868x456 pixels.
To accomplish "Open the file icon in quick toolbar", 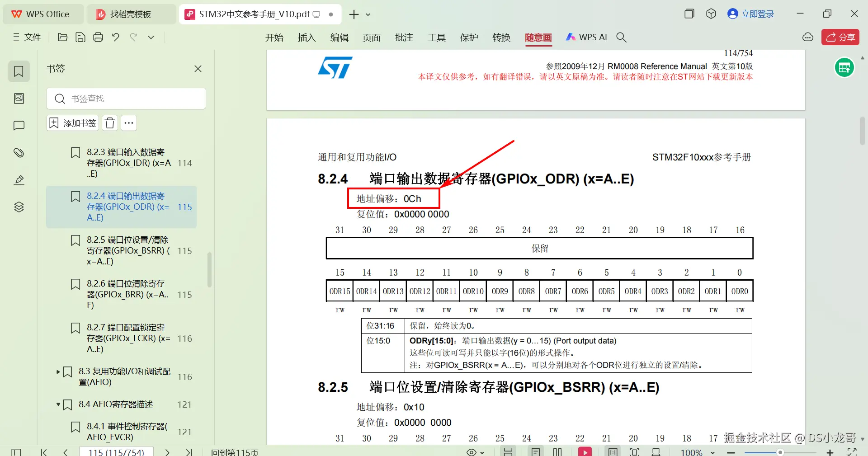I will point(63,37).
